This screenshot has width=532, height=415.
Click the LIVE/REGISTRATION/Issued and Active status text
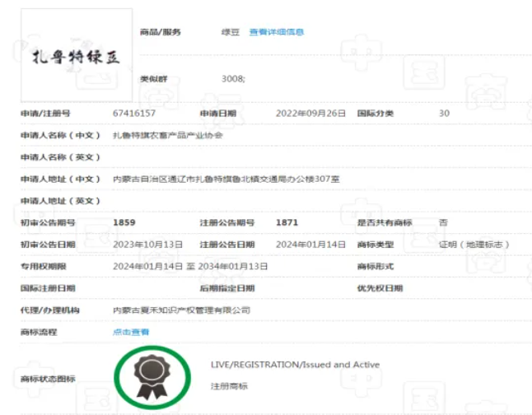(295, 365)
